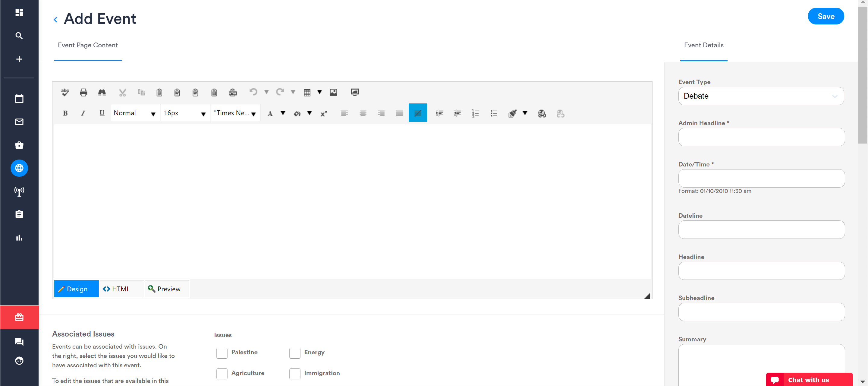Viewport: 868px width, 386px height.
Task: Select the globe icon in the sidebar
Action: (x=19, y=168)
